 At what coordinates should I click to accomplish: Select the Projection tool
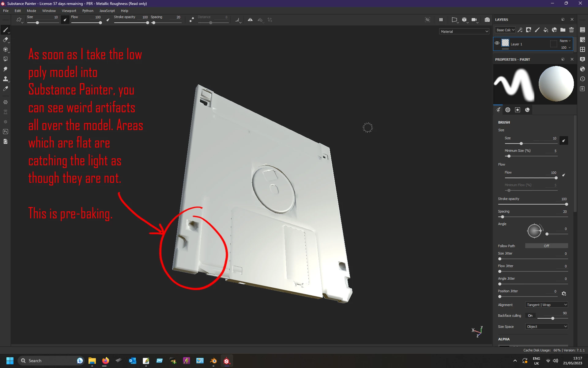click(x=5, y=49)
